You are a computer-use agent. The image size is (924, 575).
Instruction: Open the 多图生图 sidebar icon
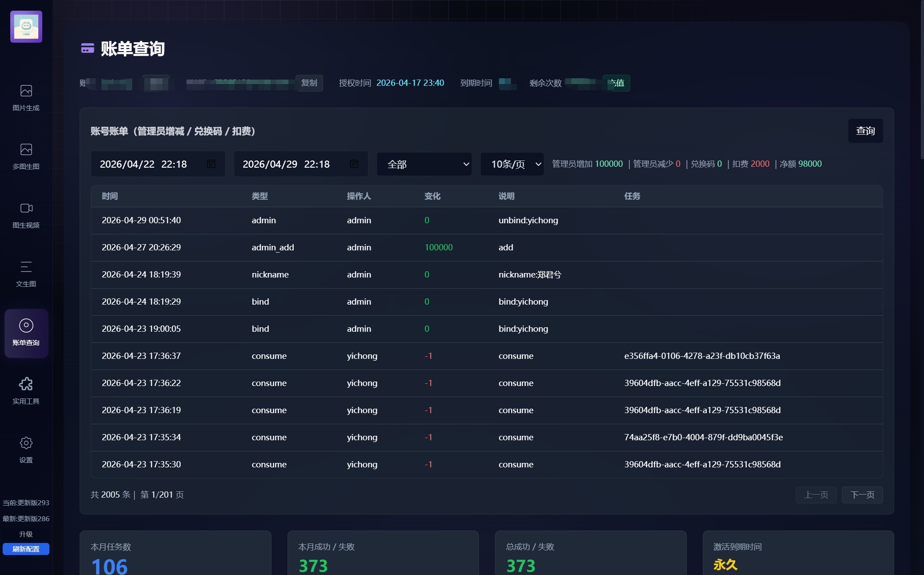[x=26, y=149]
